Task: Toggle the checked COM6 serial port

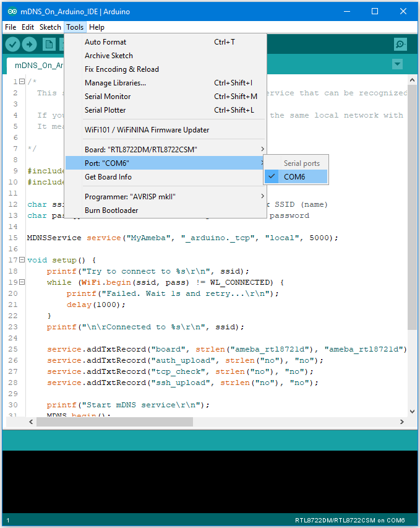Action: click(296, 177)
